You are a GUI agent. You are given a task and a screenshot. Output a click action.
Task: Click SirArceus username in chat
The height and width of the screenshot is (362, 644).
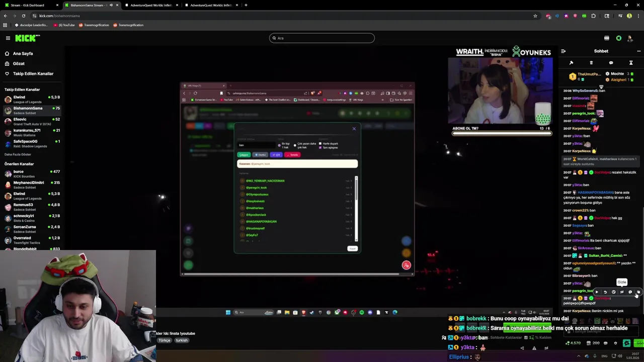point(586,248)
